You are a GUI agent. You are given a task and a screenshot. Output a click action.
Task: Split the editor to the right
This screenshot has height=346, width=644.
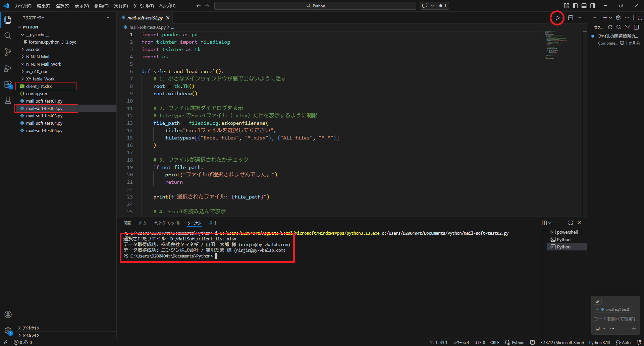click(571, 18)
